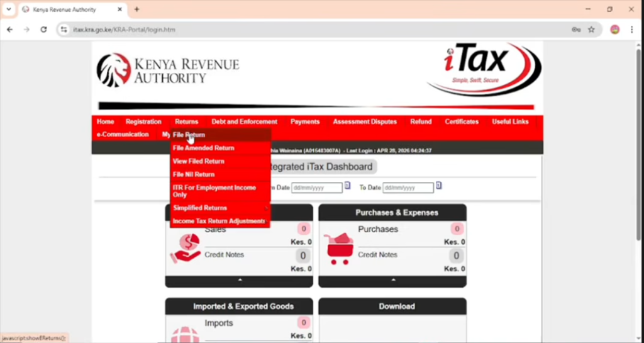Click the browser back arrow
Viewport: 644px width, 343px height.
point(10,30)
